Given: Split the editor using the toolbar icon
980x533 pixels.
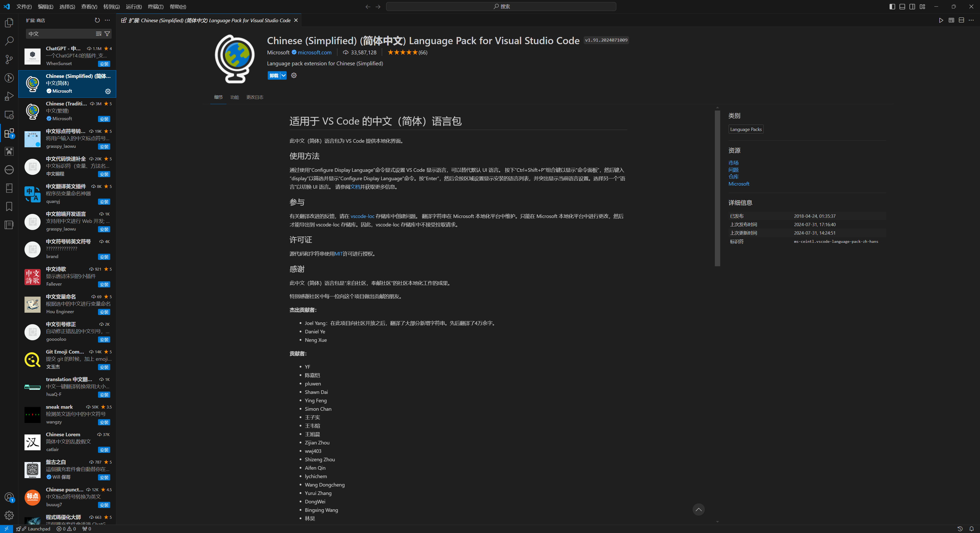Looking at the screenshot, I should tap(961, 20).
